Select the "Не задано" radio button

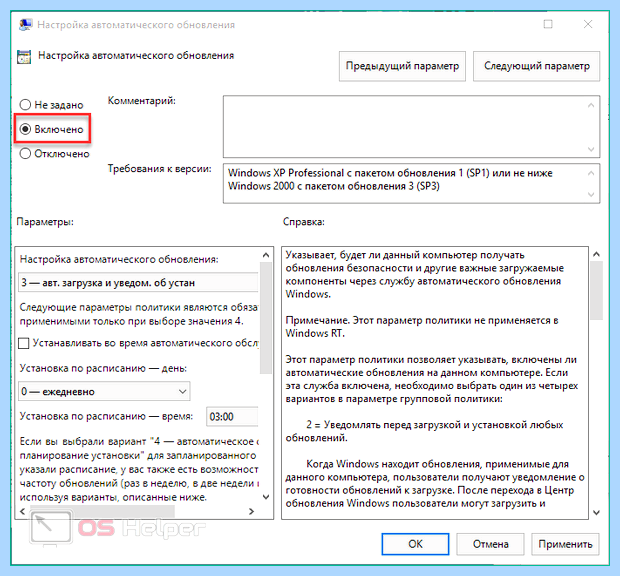pos(25,105)
